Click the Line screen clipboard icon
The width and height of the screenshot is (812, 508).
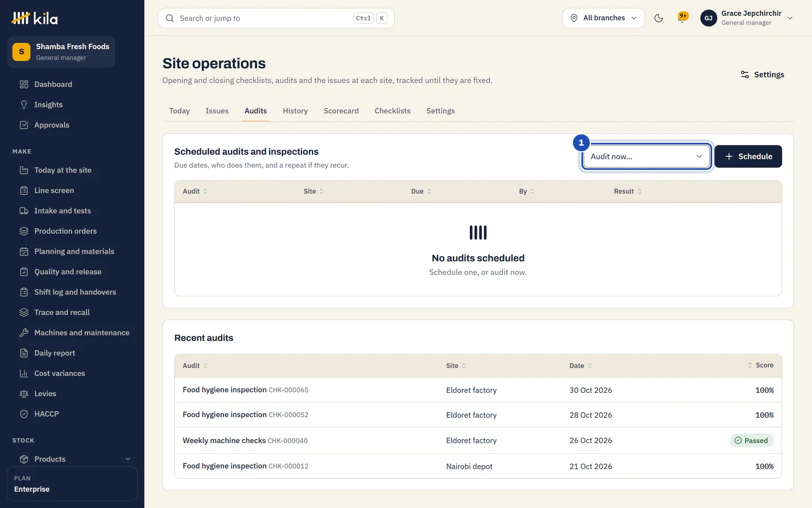(24, 191)
